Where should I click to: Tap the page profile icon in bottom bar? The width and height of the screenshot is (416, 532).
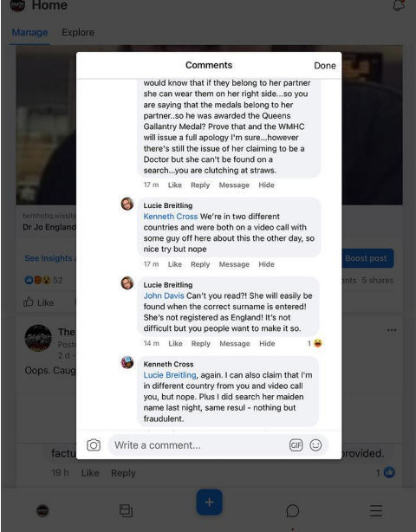click(x=42, y=510)
